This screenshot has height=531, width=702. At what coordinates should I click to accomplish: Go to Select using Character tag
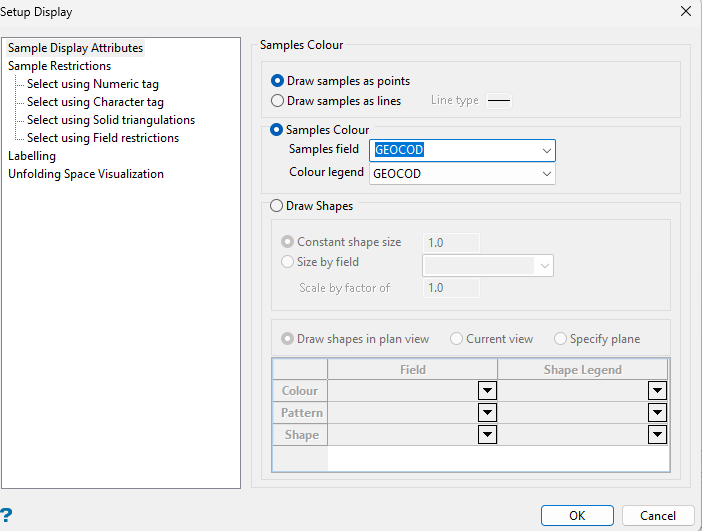95,102
